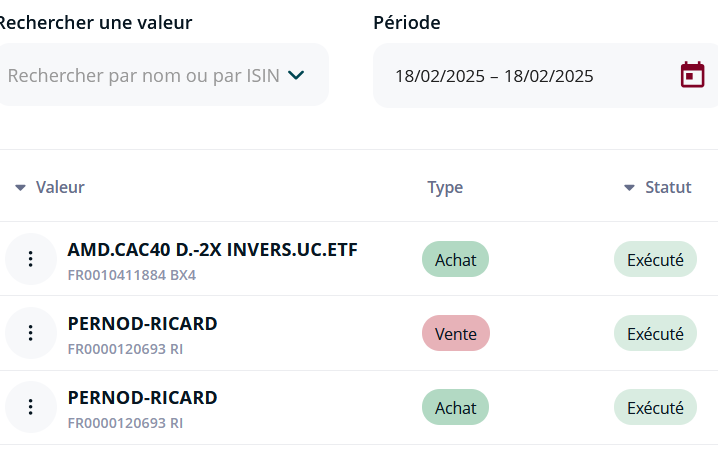Click the Rechercher par nom ou par ISIN field

coord(163,75)
